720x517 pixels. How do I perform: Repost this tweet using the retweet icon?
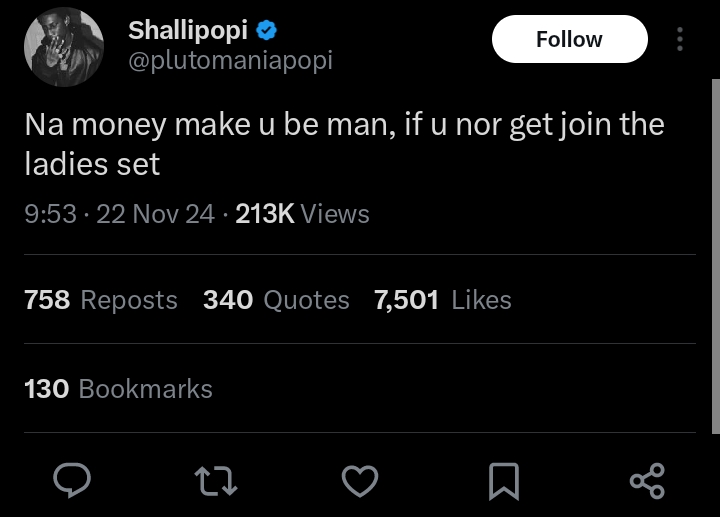click(217, 481)
